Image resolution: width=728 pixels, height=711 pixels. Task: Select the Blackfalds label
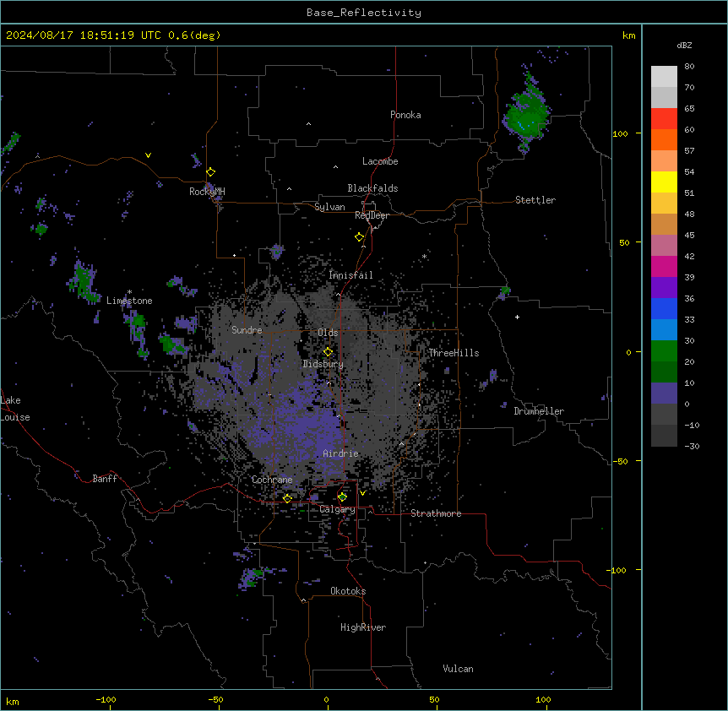(x=372, y=188)
